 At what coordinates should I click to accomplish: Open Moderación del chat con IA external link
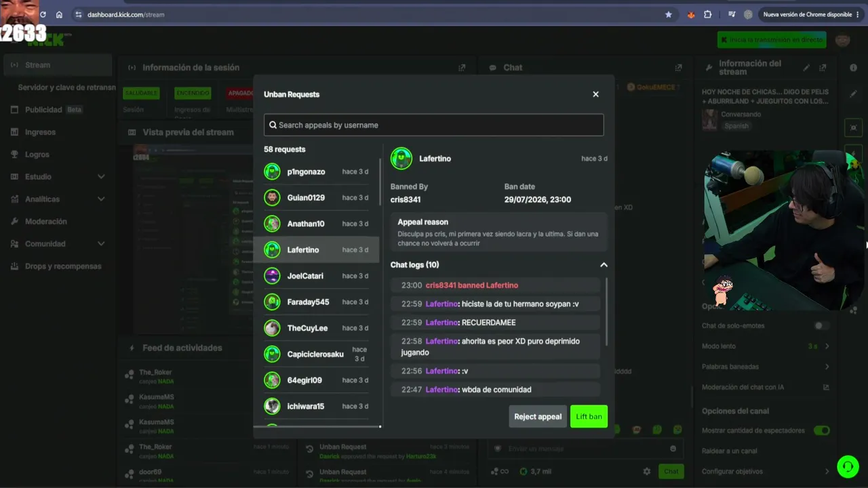pyautogui.click(x=826, y=388)
